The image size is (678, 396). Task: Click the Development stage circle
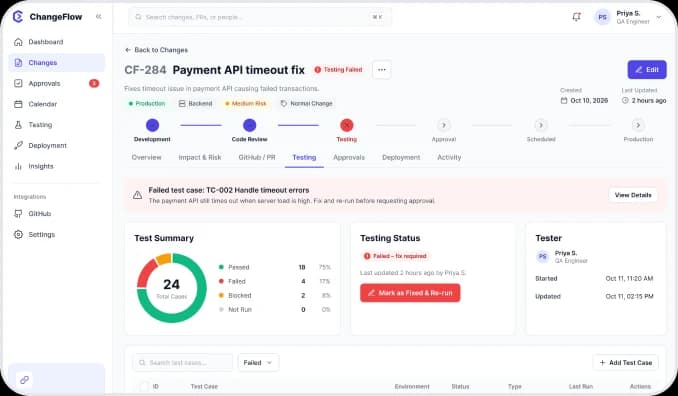click(152, 125)
